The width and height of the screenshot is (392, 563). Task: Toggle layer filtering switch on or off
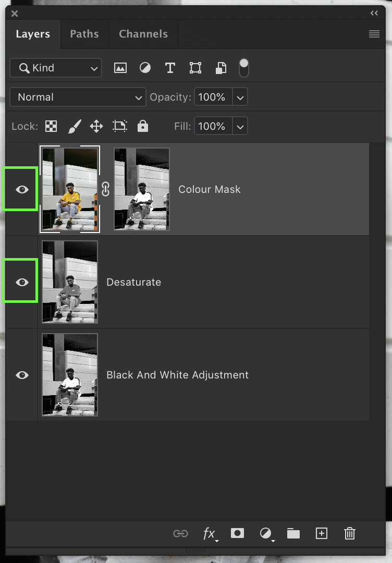point(244,68)
